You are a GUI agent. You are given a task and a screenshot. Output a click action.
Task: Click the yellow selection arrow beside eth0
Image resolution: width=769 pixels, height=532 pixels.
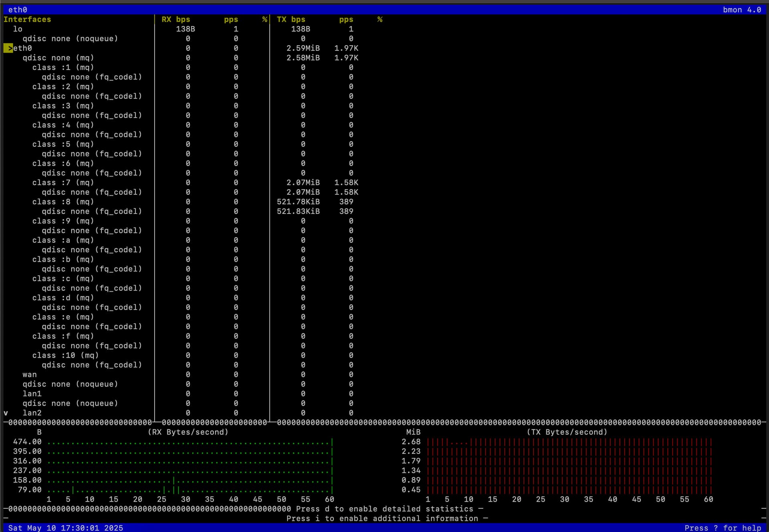tap(8, 48)
